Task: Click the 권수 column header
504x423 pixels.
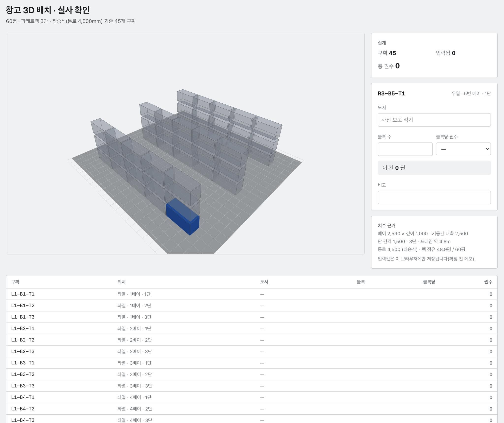Action: [488, 282]
